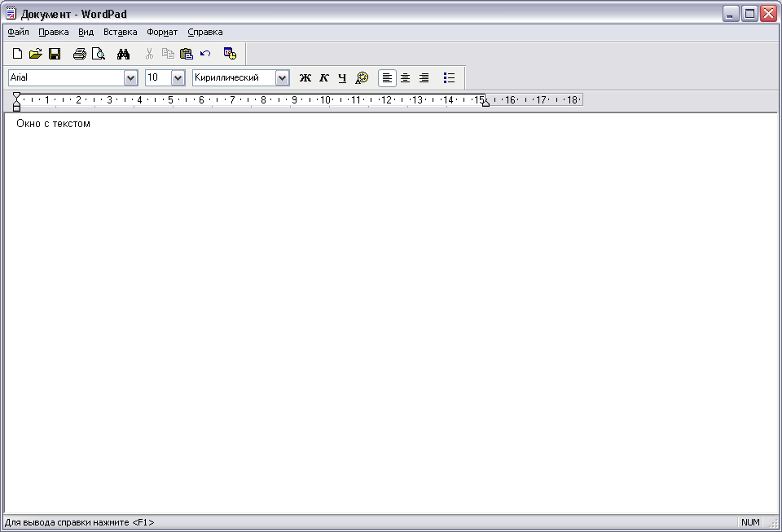Screen dimensions: 782x532
Task: Click the NUM indicator in status bar
Action: pyautogui.click(x=750, y=522)
